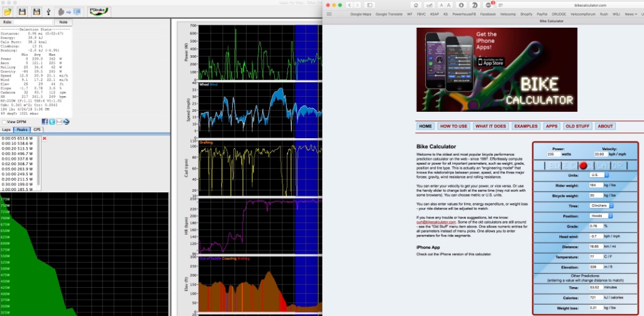The width and height of the screenshot is (644, 316).
Task: Click the App Store badge in banner
Action: [x=490, y=62]
